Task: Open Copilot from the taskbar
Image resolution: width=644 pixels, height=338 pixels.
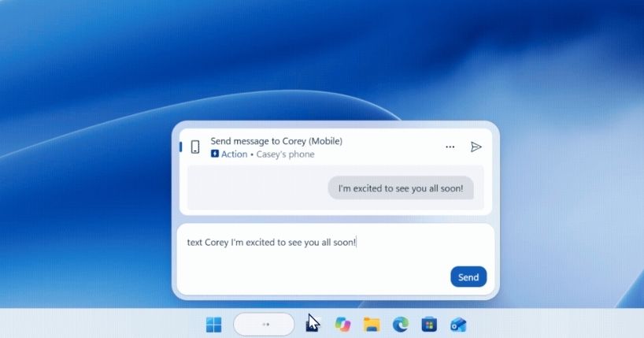Action: click(342, 325)
